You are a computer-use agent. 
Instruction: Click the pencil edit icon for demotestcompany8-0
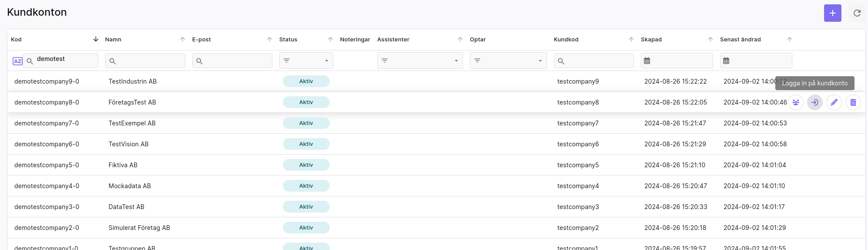point(834,102)
